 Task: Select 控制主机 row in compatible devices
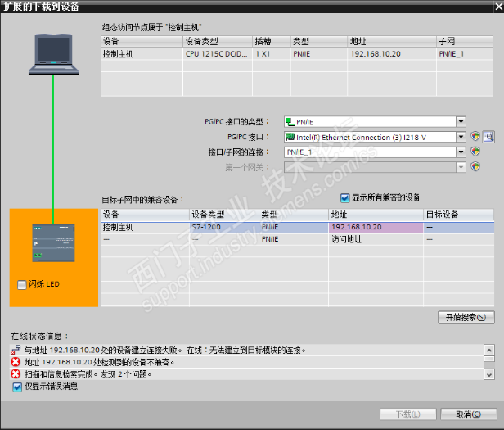coord(297,227)
